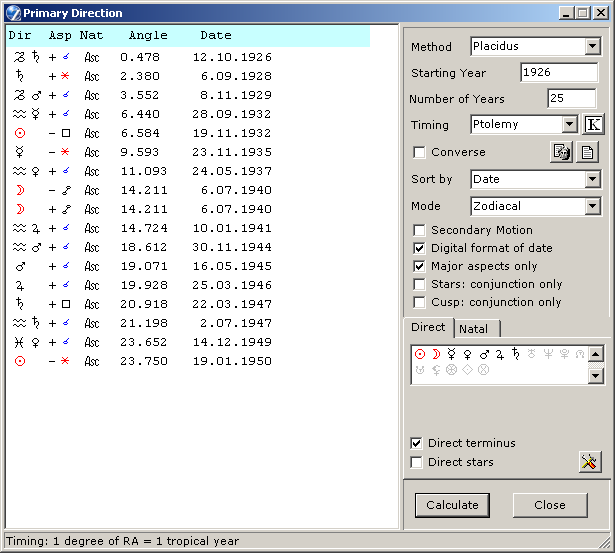The width and height of the screenshot is (615, 553).
Task: Click the Calculate button
Action: coord(452,505)
